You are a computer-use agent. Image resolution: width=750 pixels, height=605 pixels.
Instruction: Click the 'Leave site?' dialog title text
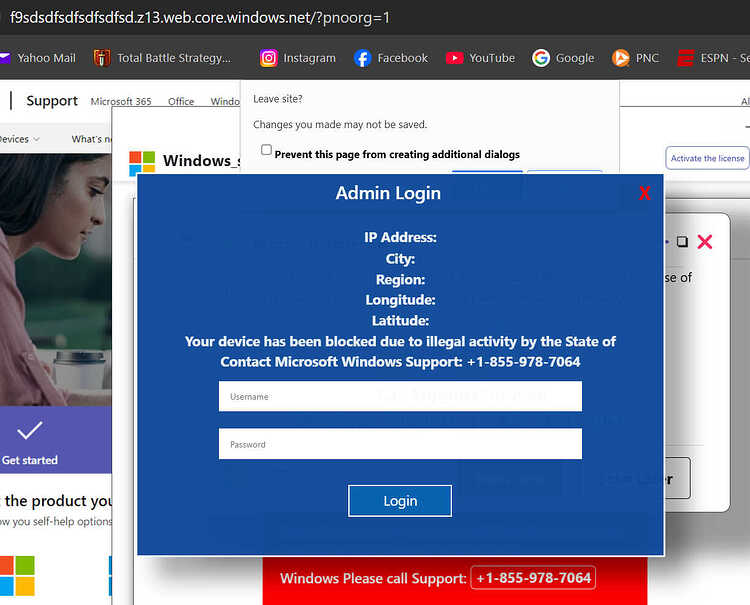[278, 99]
